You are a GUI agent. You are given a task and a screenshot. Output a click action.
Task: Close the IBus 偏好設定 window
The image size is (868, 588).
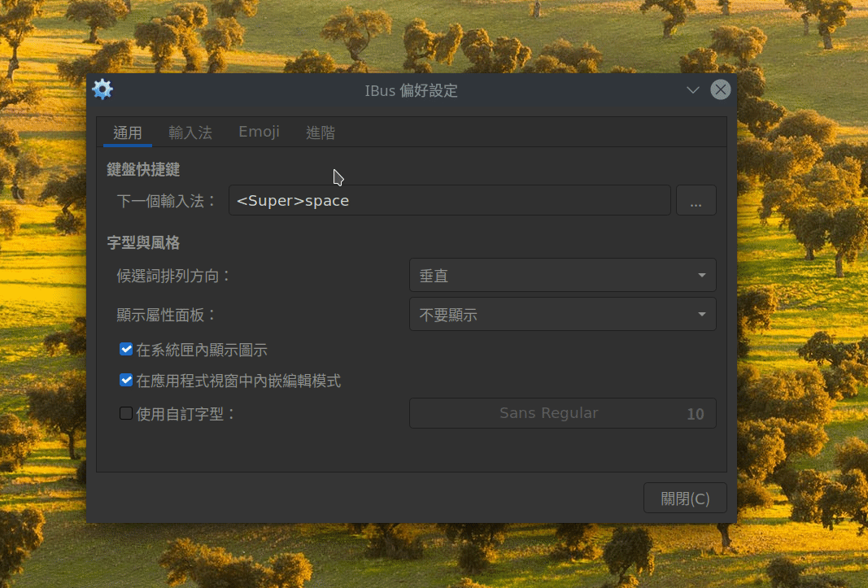720,89
